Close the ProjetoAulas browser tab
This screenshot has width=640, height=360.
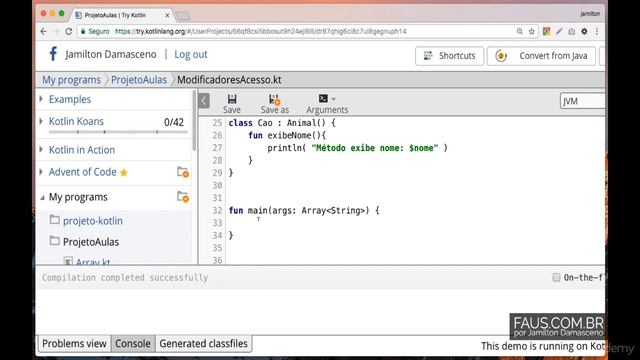[167, 15]
